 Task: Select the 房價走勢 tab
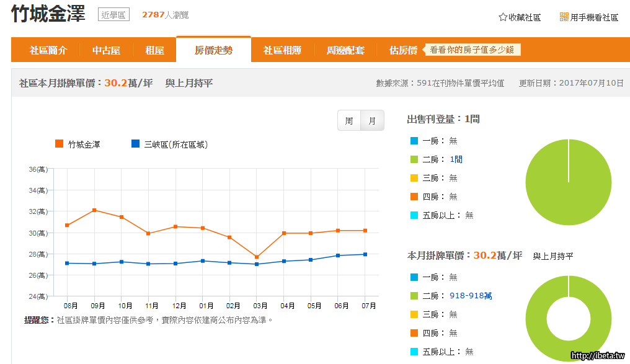213,50
